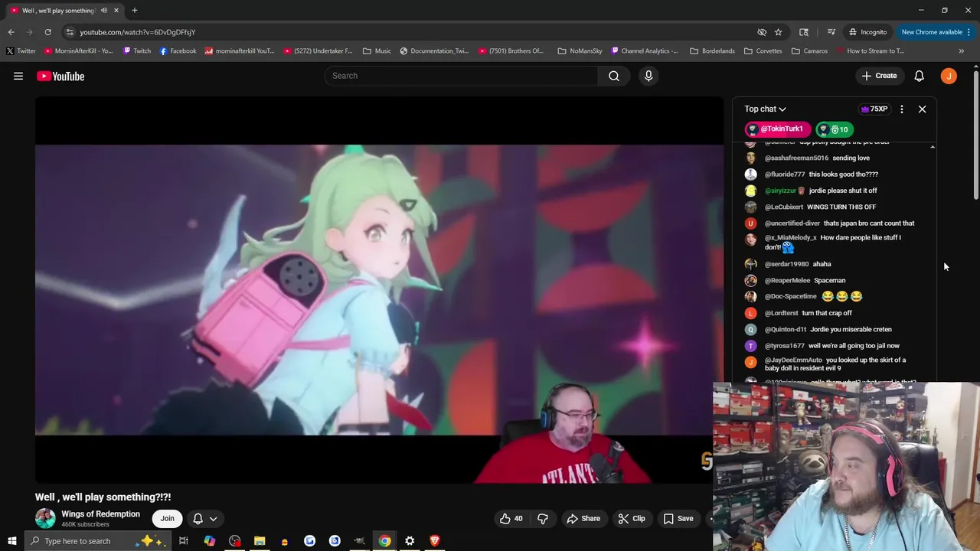Switch to Chrome in taskbar
The width and height of the screenshot is (980, 551).
pos(384,541)
